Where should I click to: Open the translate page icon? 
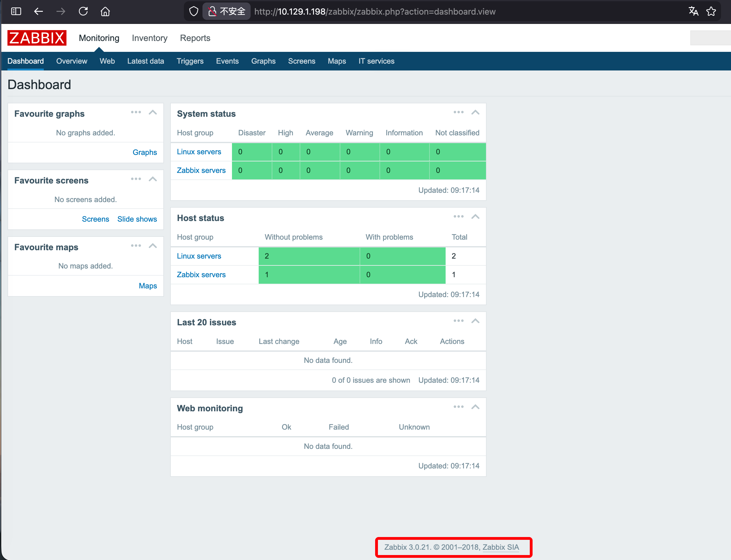click(693, 11)
